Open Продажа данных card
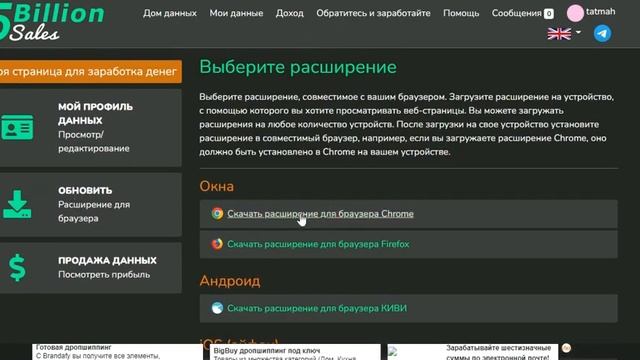 click(x=91, y=268)
